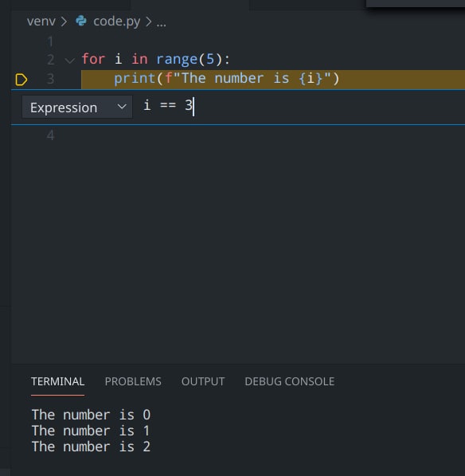Switch to the PROBLEMS tab
Viewport: 465px width, 476px height.
click(133, 381)
